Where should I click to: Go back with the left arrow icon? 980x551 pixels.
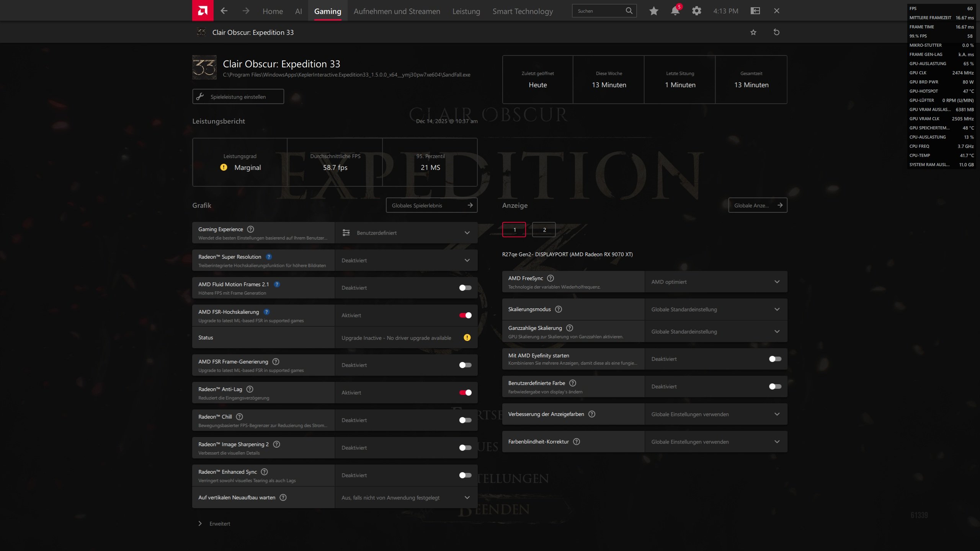[x=224, y=11]
